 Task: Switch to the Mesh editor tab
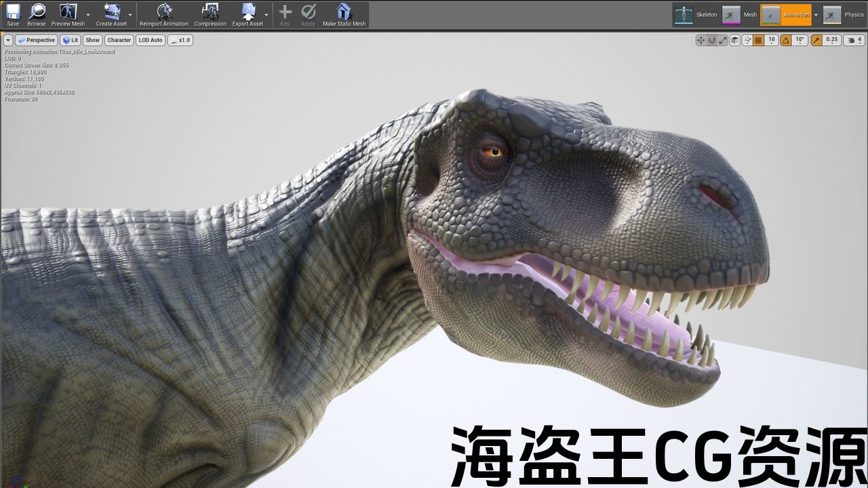pyautogui.click(x=739, y=15)
